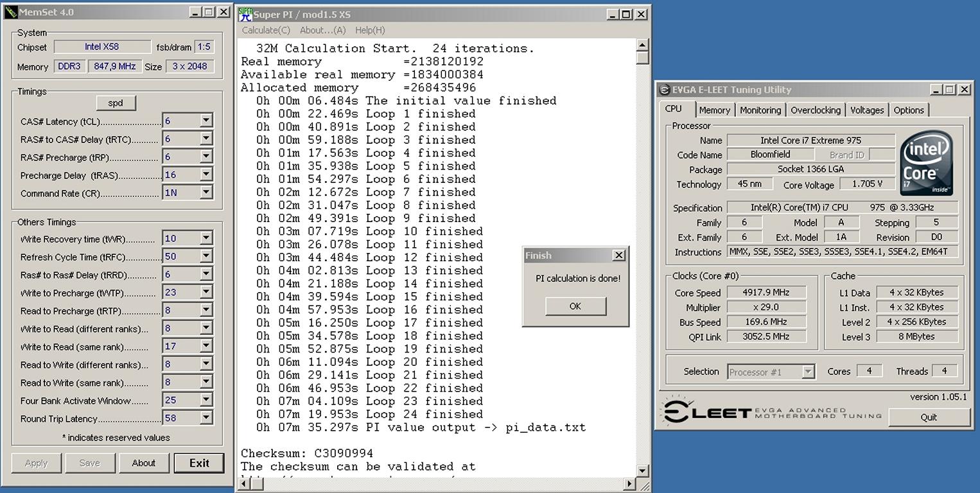Screen dimensions: 980x493
Task: Open RAS# Precharge (tRP) dropdown
Action: [x=206, y=157]
